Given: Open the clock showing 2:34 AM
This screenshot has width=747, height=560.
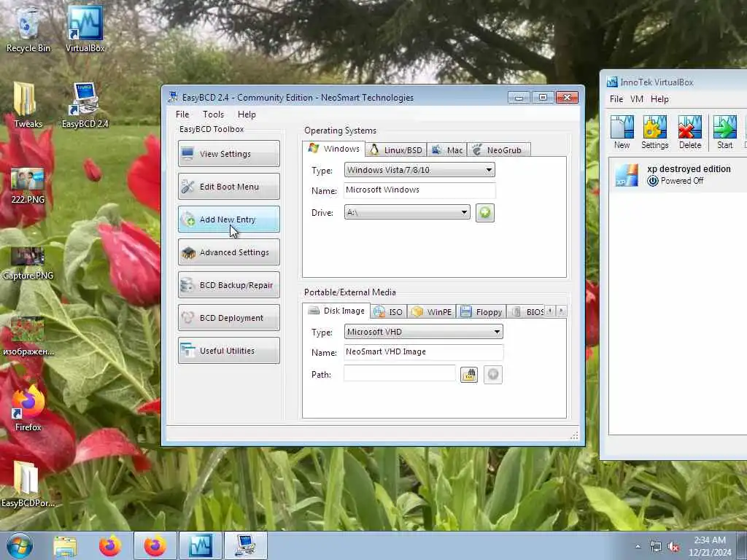Looking at the screenshot, I should (x=710, y=546).
